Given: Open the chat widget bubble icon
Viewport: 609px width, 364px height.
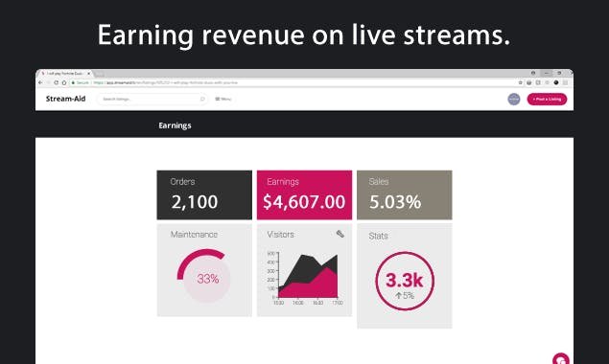Looking at the screenshot, I should click(x=561, y=359).
